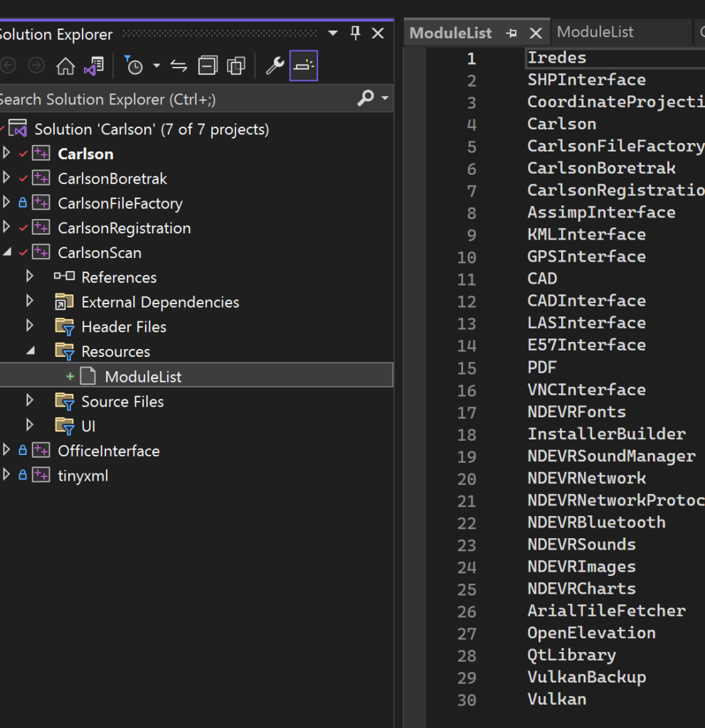Click the Collapse All icon in the toolbar
This screenshot has width=705, height=728.
(207, 65)
